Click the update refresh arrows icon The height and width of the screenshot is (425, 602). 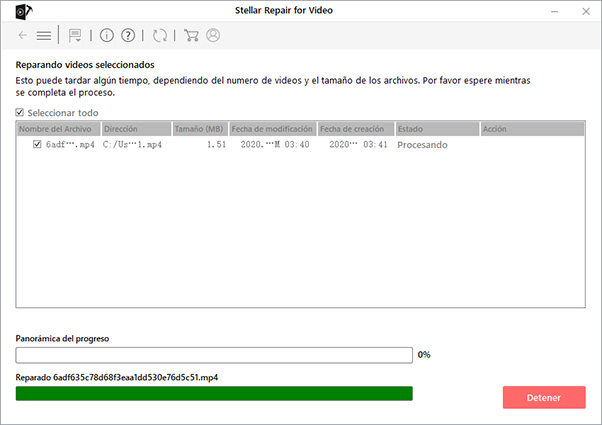click(x=160, y=35)
